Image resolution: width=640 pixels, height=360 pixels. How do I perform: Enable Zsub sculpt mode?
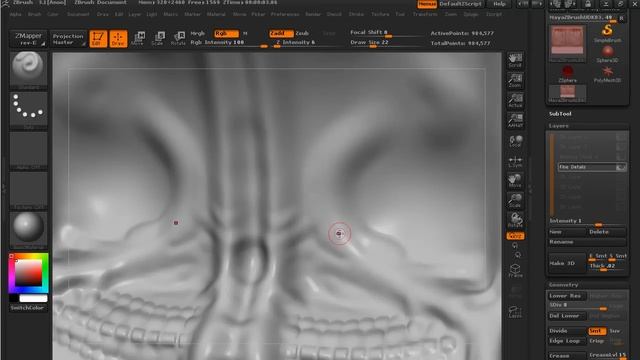pyautogui.click(x=302, y=33)
